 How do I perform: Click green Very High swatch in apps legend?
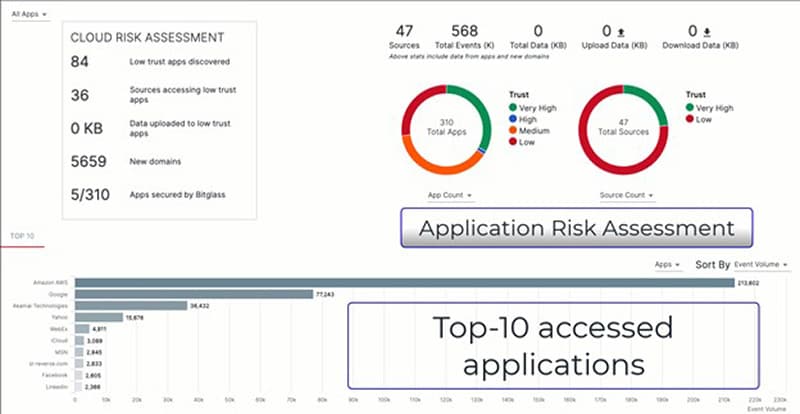[x=513, y=107]
